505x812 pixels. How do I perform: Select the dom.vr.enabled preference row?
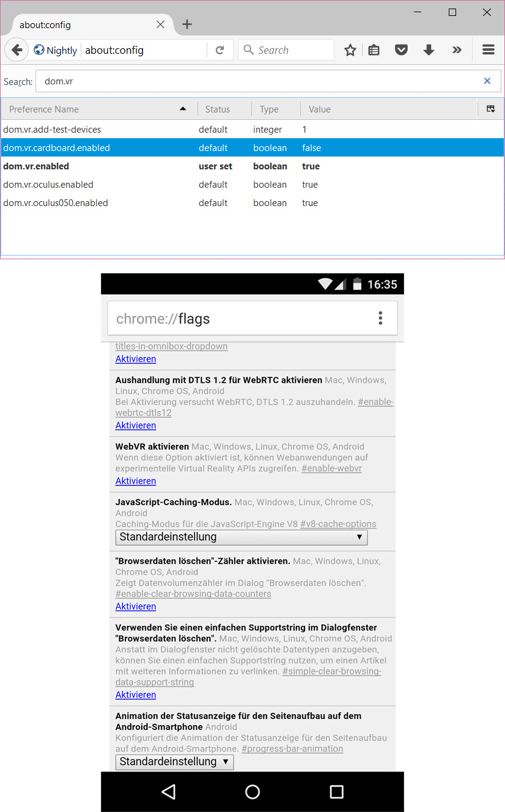37,166
